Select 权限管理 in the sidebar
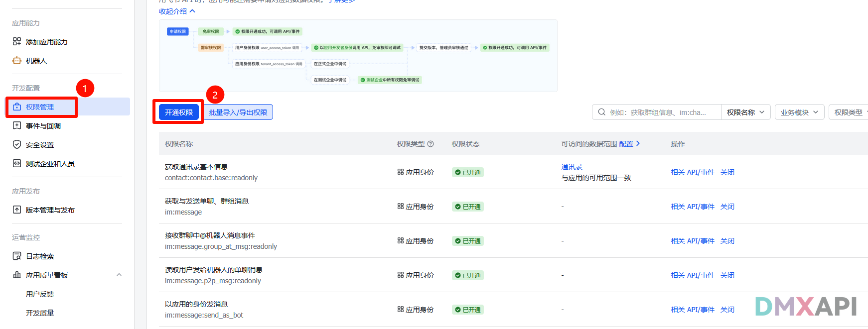Viewport: 868px width, 329px height. 40,107
